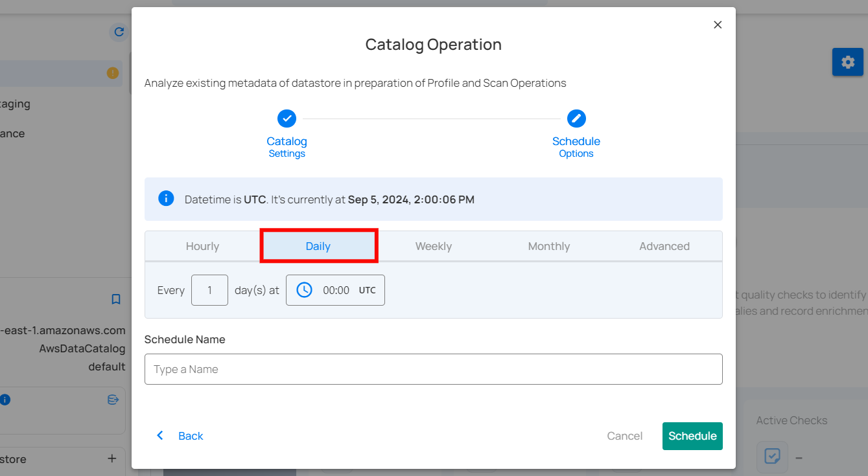This screenshot has width=868, height=476.
Task: Click the 'default' text in background panel
Action: click(107, 367)
